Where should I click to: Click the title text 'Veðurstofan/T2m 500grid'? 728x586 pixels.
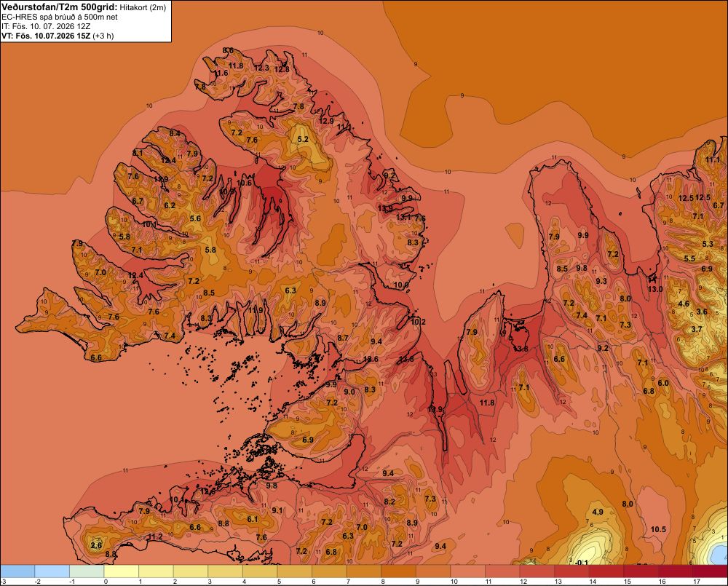click(x=59, y=7)
